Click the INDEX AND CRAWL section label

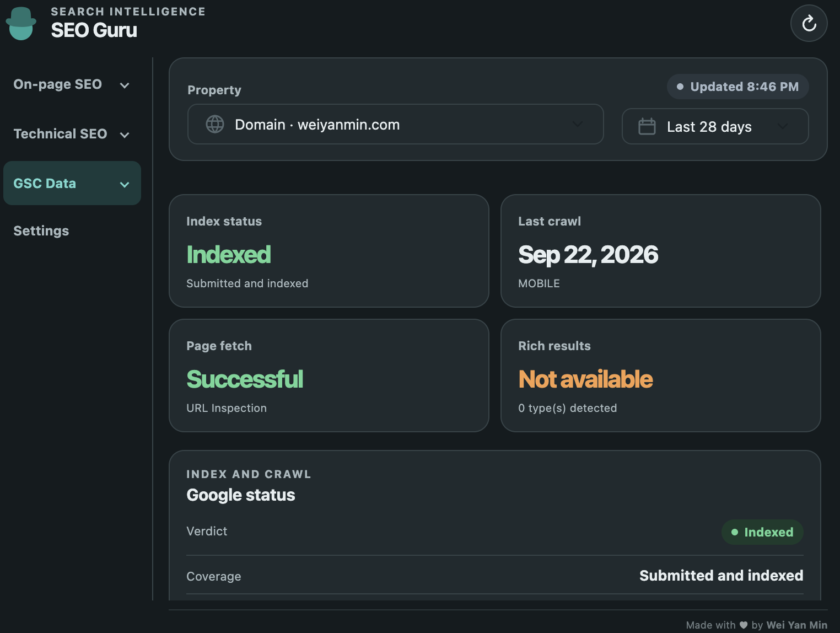(249, 474)
